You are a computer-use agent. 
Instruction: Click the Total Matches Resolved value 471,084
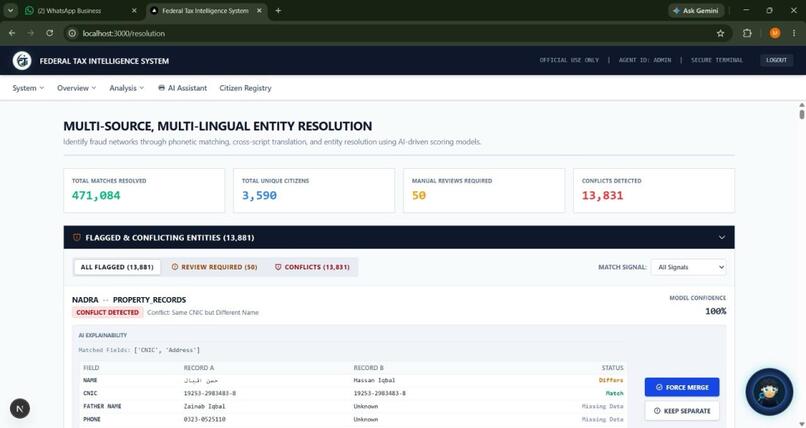point(96,196)
